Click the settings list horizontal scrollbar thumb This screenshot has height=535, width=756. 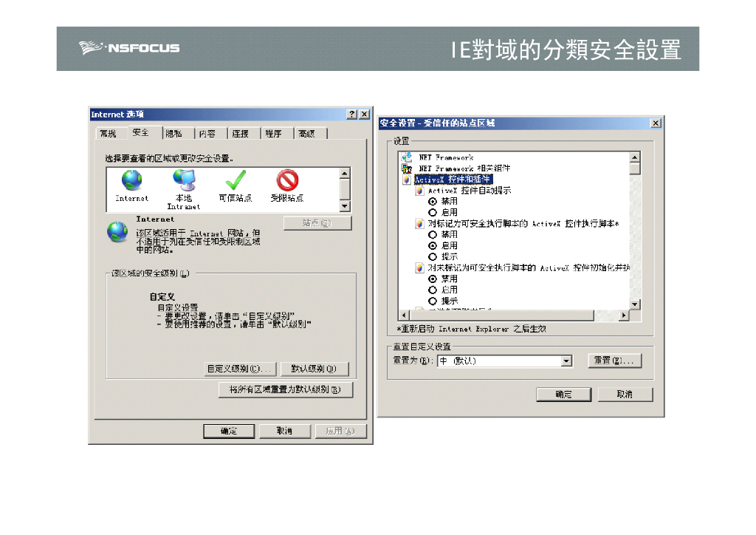coord(501,316)
